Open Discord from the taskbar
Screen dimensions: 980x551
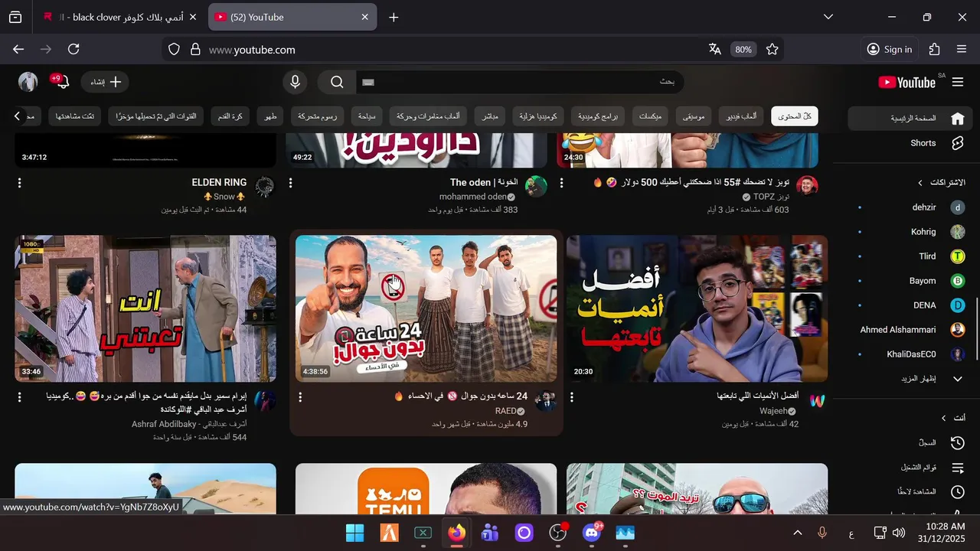(591, 533)
